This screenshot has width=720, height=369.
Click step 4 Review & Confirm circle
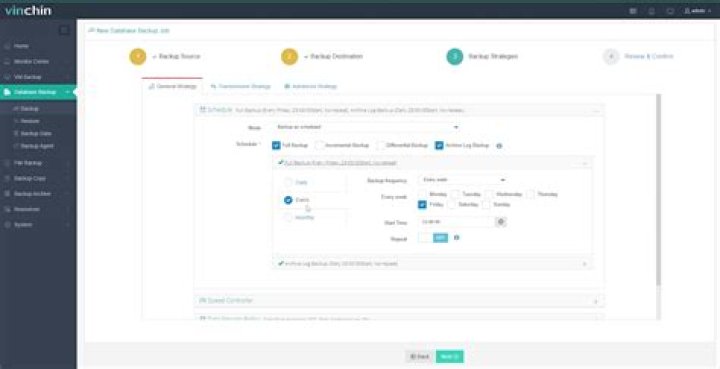[611, 56]
